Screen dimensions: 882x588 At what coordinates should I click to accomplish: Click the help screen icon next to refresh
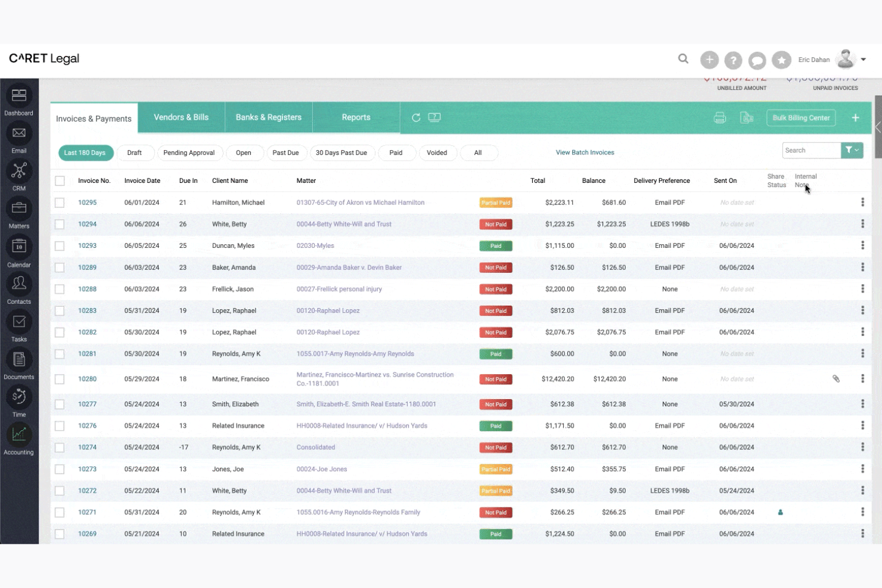pos(434,117)
